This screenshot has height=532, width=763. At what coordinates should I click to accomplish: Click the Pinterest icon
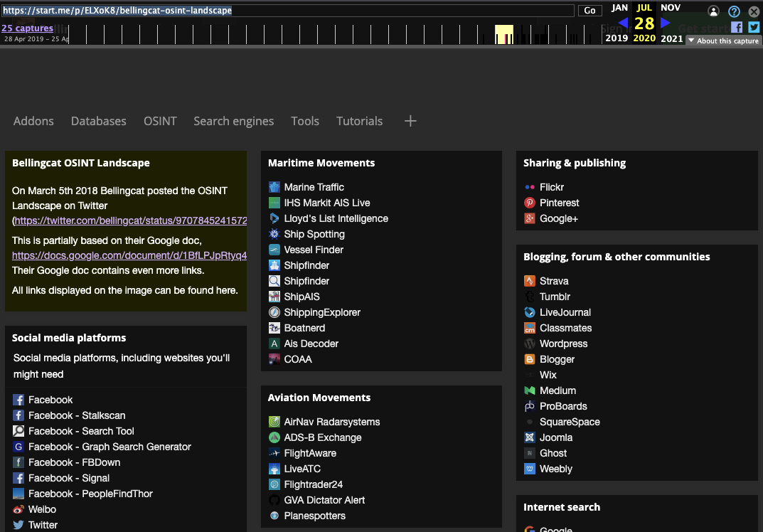530,203
